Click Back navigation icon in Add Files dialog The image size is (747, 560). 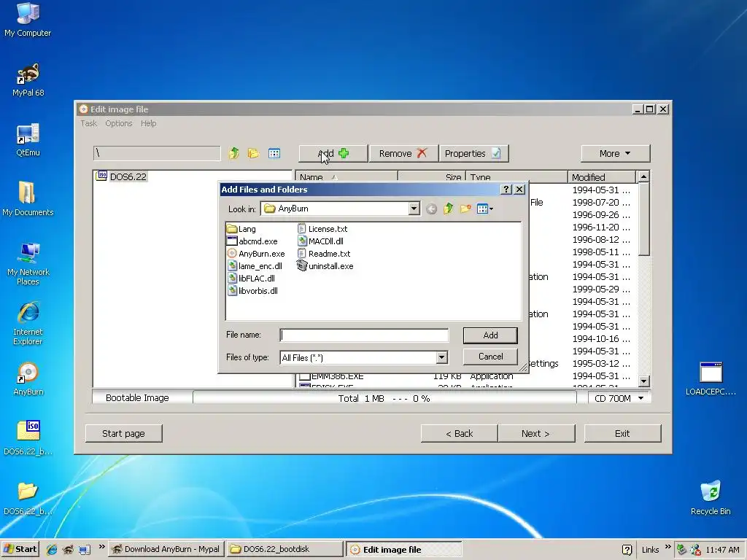click(431, 209)
